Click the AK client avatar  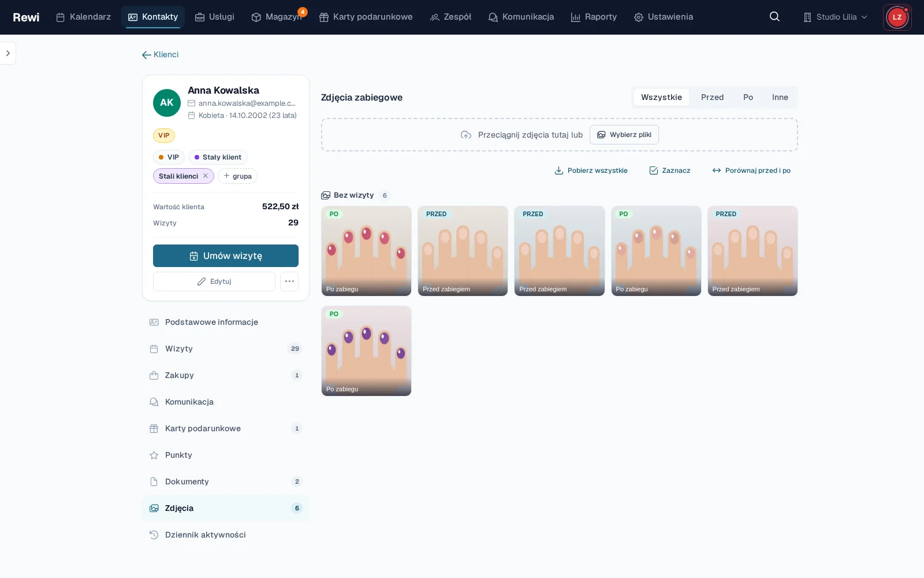(x=167, y=103)
